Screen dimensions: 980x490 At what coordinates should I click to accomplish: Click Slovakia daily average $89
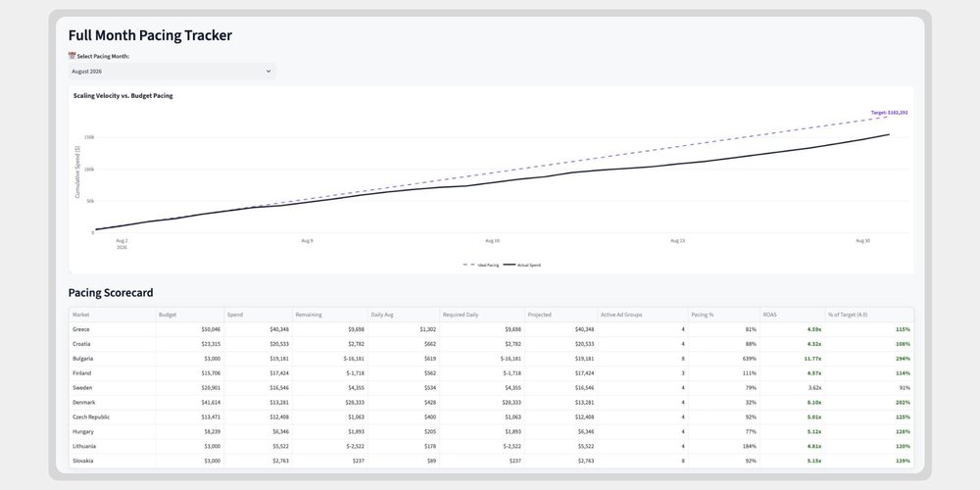tap(431, 461)
